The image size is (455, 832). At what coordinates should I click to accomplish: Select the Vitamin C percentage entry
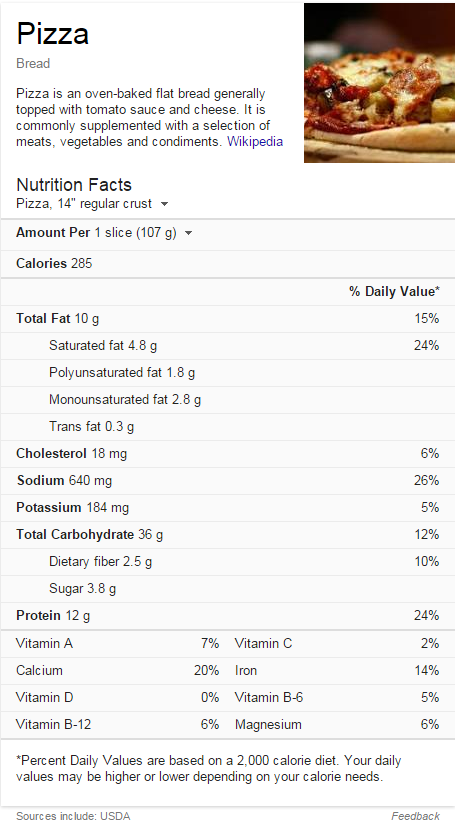(x=337, y=644)
